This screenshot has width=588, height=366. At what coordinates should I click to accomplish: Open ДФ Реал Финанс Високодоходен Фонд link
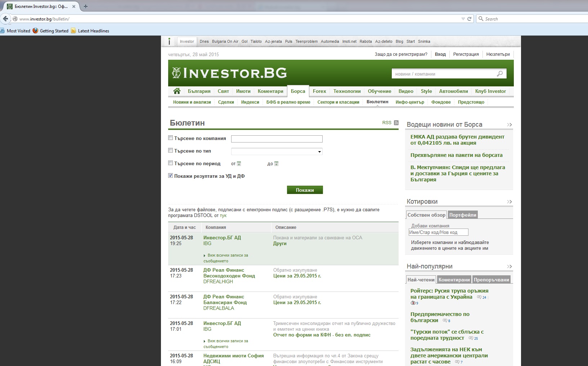[229, 273]
